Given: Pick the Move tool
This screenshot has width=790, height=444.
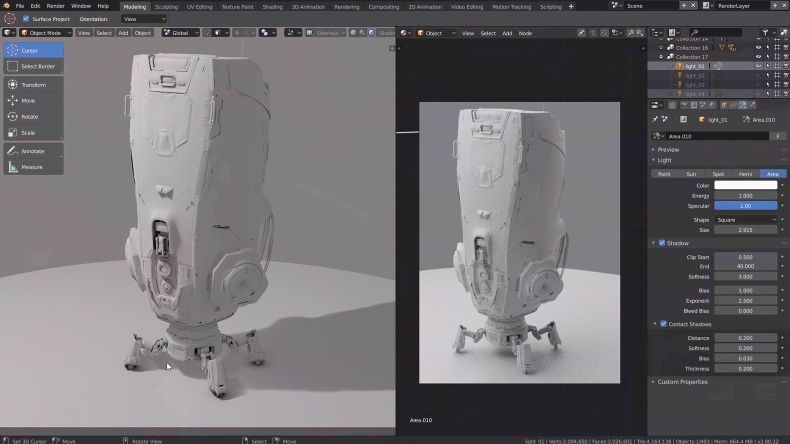Looking at the screenshot, I should pos(33,101).
